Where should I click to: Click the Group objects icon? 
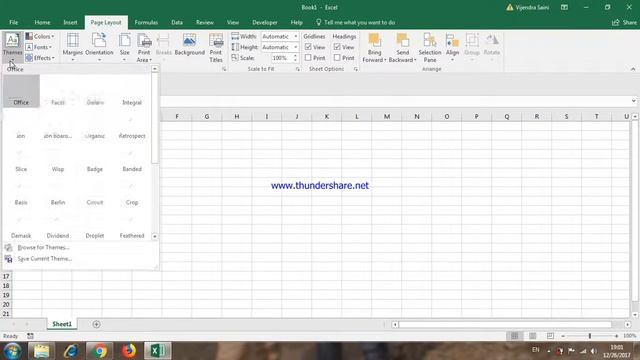coord(472,40)
